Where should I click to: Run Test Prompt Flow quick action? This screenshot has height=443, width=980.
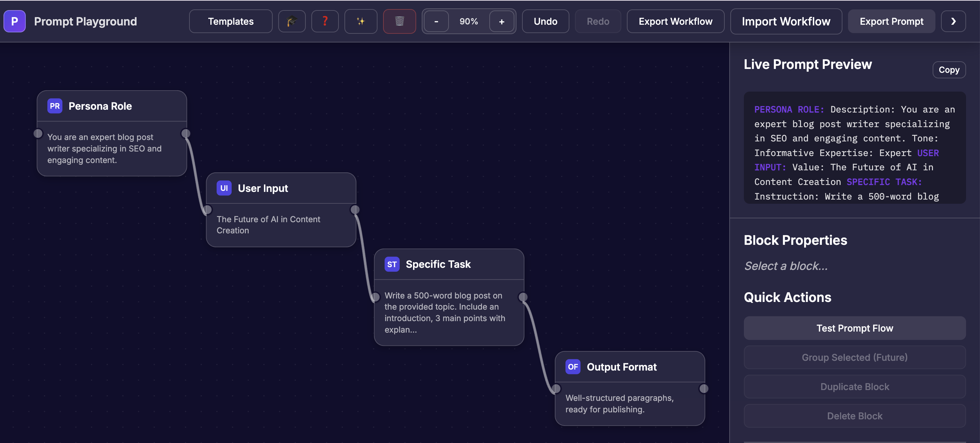pos(855,328)
